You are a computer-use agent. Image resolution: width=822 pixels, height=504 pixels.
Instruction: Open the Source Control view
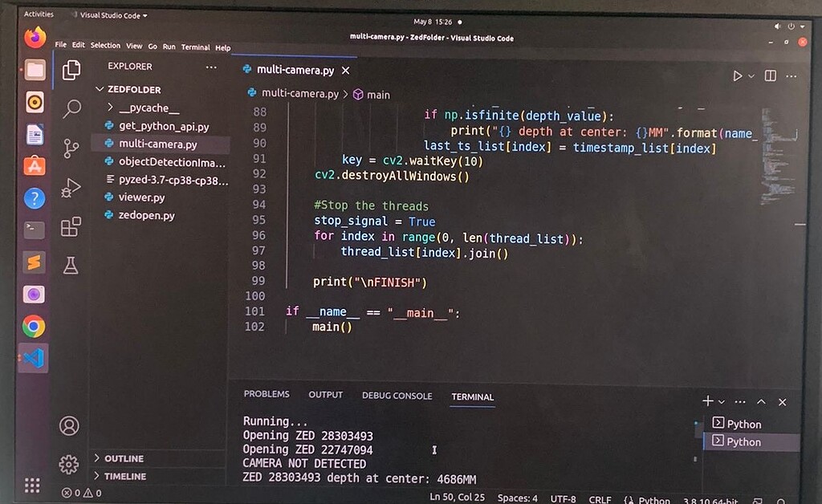71,148
